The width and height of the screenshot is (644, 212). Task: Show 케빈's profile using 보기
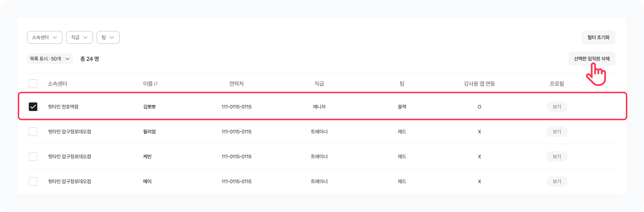(556, 157)
